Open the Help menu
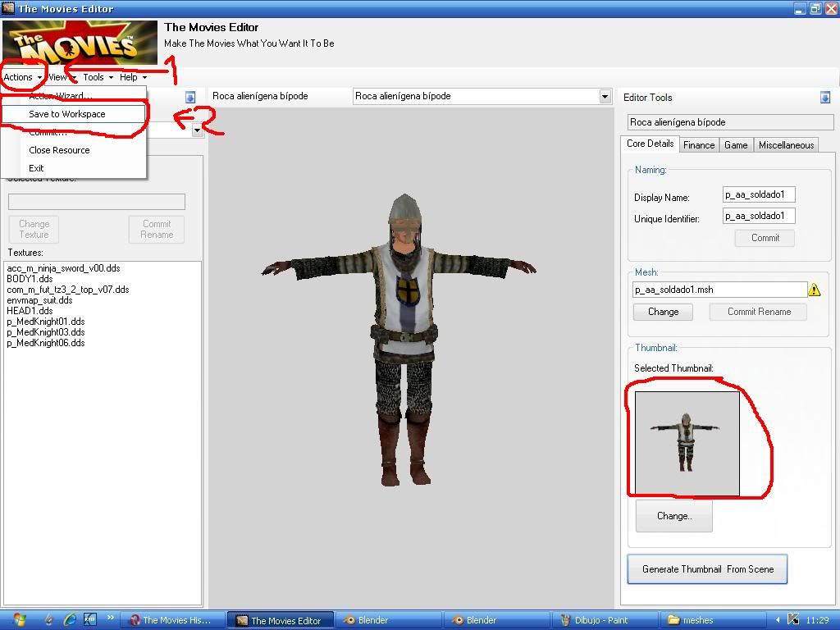Image resolution: width=840 pixels, height=630 pixels. click(x=133, y=77)
